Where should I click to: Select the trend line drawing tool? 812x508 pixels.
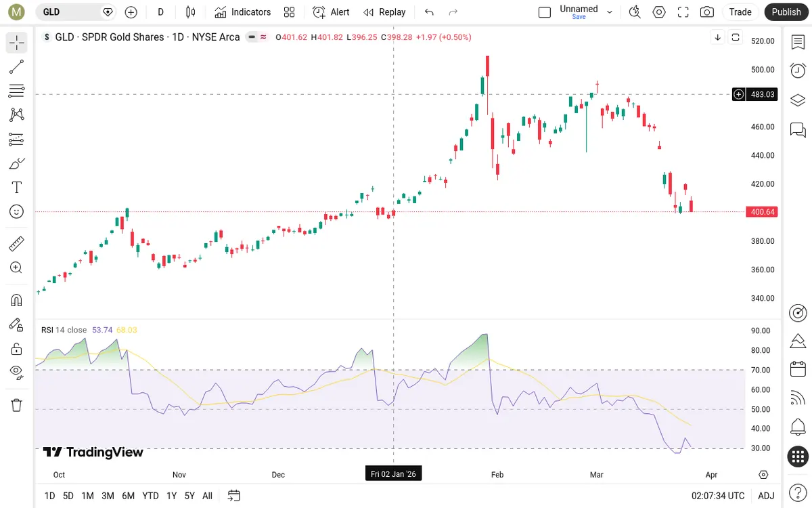[17, 67]
